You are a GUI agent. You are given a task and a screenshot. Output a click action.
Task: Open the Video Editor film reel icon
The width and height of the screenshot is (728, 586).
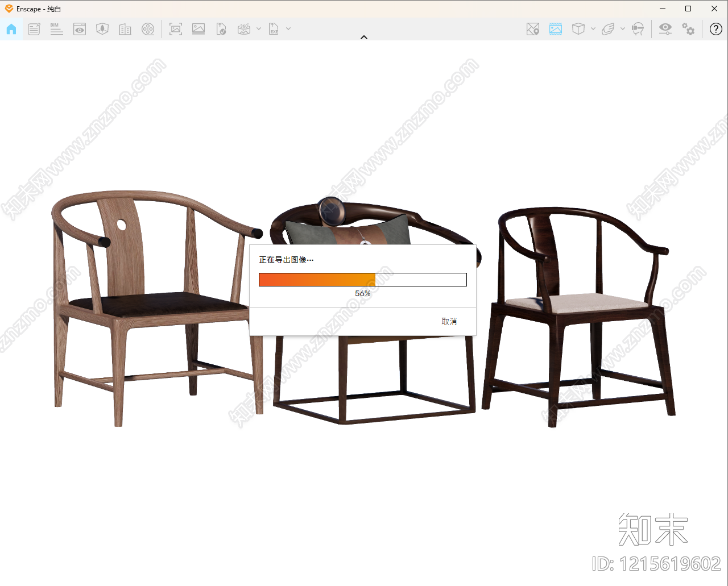point(148,29)
